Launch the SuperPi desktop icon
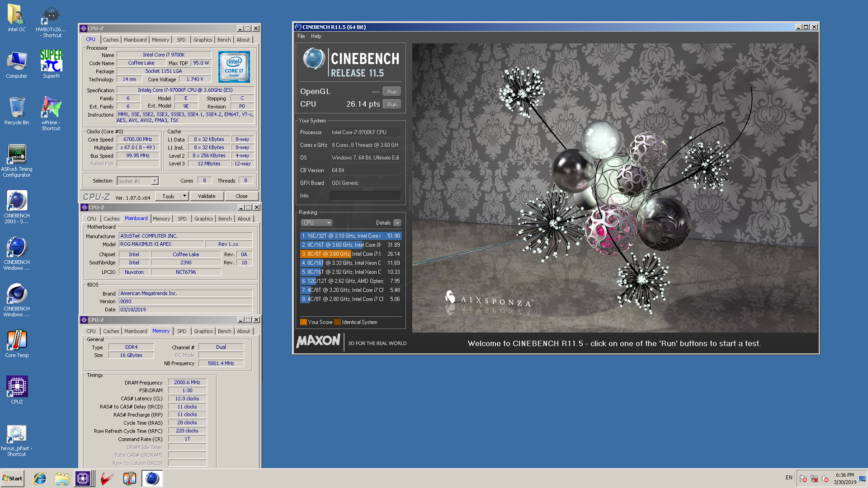This screenshot has height=488, width=868. 51,64
